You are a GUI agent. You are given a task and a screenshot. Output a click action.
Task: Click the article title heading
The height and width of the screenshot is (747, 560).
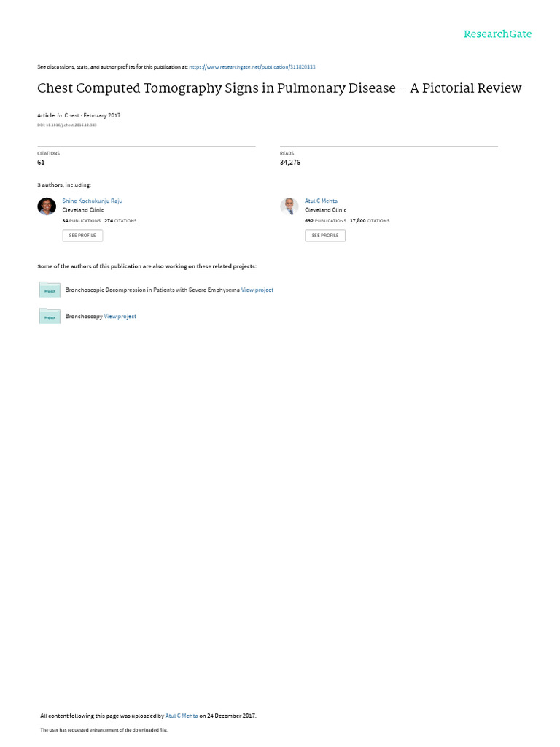279,88
